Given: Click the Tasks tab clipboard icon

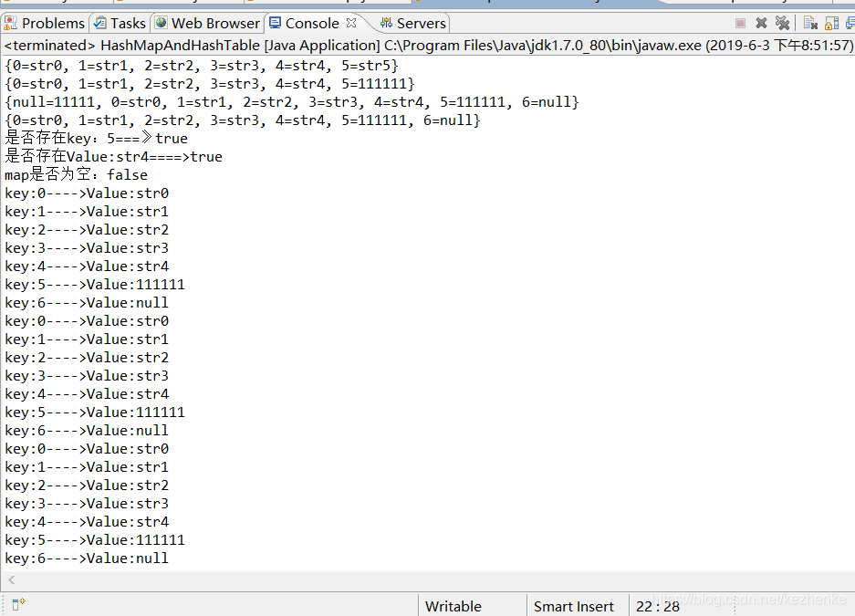Looking at the screenshot, I should (100, 23).
